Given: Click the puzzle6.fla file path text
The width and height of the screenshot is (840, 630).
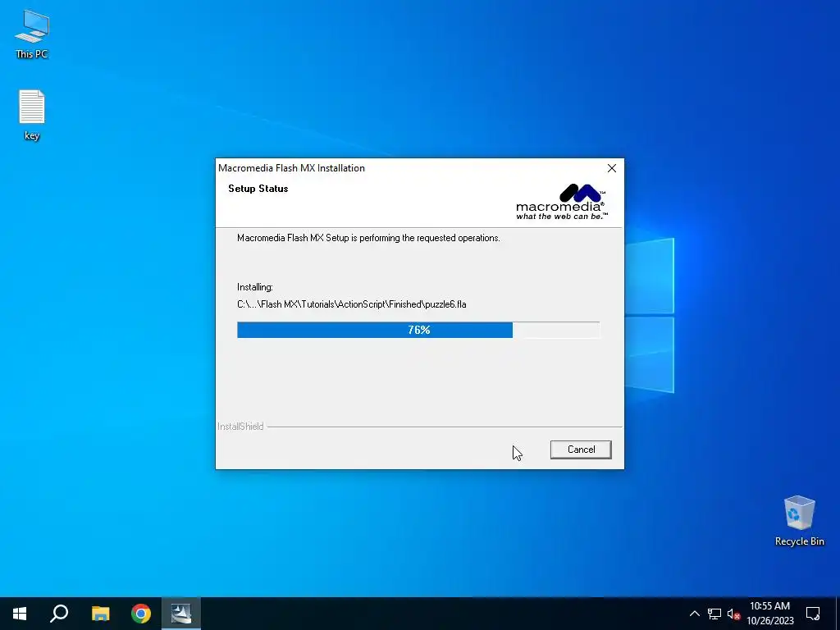Looking at the screenshot, I should [x=351, y=304].
